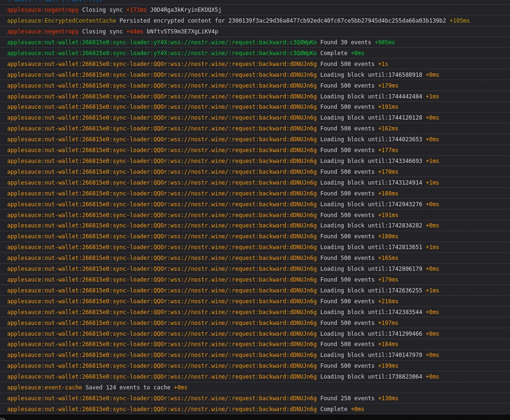Select the '+985ms' timing value
Image resolution: width=510 pixels, height=420 pixels.
(x=385, y=42)
